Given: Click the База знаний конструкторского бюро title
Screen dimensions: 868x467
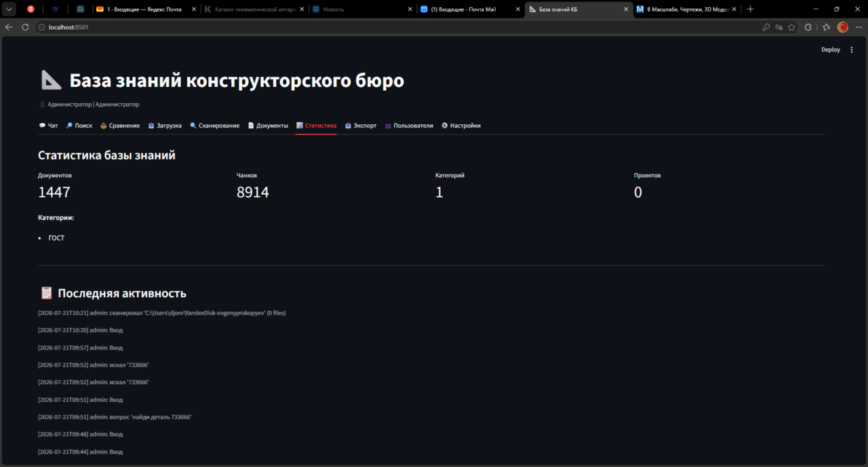Looking at the screenshot, I should click(x=237, y=81).
